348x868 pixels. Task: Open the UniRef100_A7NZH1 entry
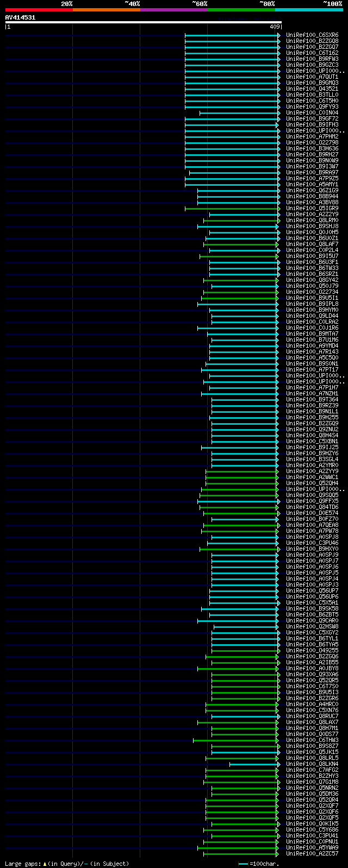tap(312, 394)
